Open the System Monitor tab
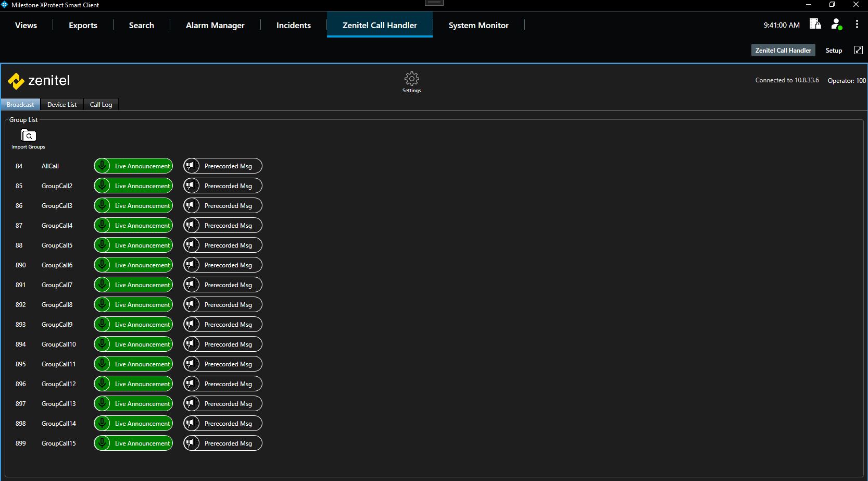 point(478,26)
